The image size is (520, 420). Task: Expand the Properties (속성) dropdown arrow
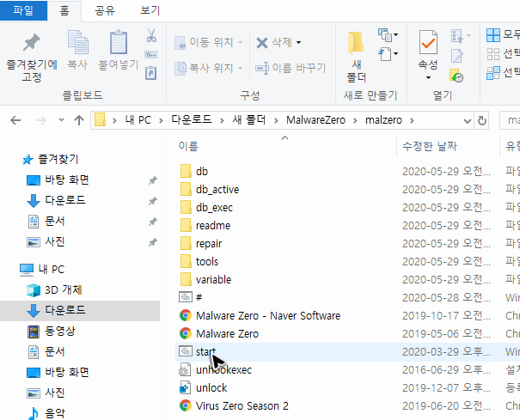[428, 77]
